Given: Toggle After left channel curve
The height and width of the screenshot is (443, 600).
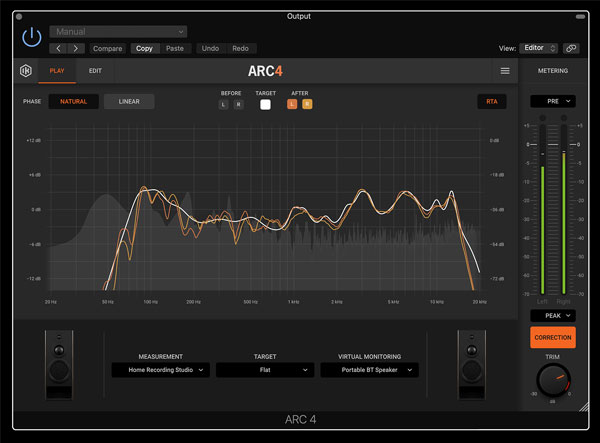Looking at the screenshot, I should click(292, 104).
